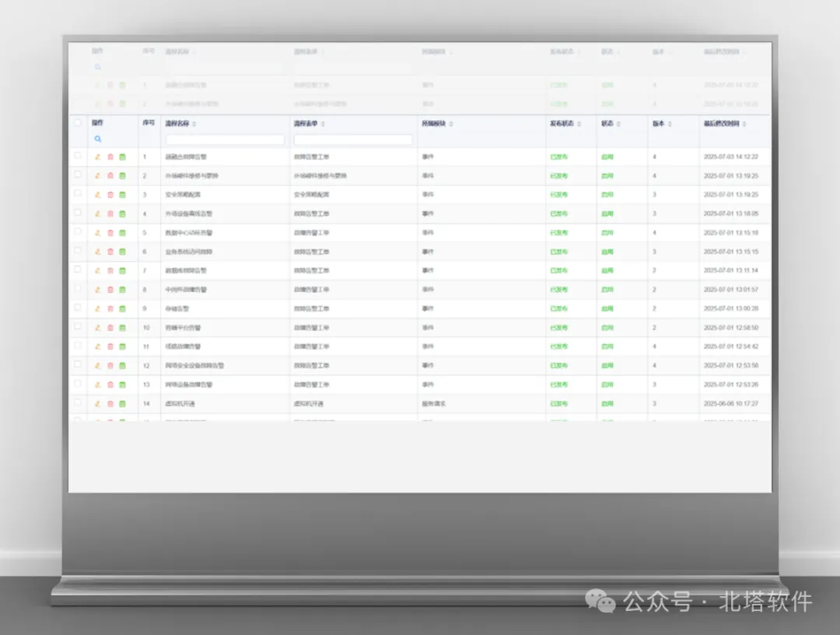Click the timestamp 2025-06-06 10:17:27
The height and width of the screenshot is (635, 840).
coord(731,403)
